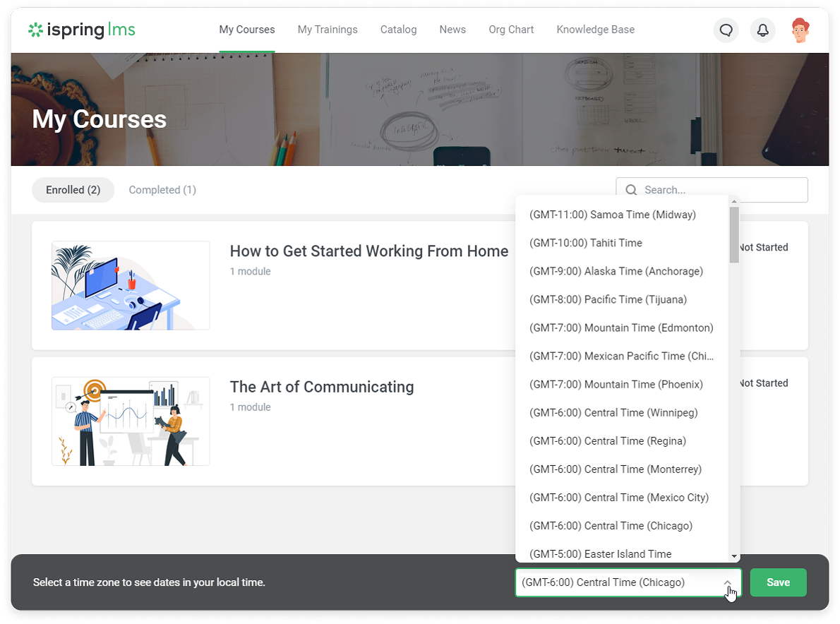Open the user profile avatar
Viewport: 840px width, 624px height.
[800, 30]
